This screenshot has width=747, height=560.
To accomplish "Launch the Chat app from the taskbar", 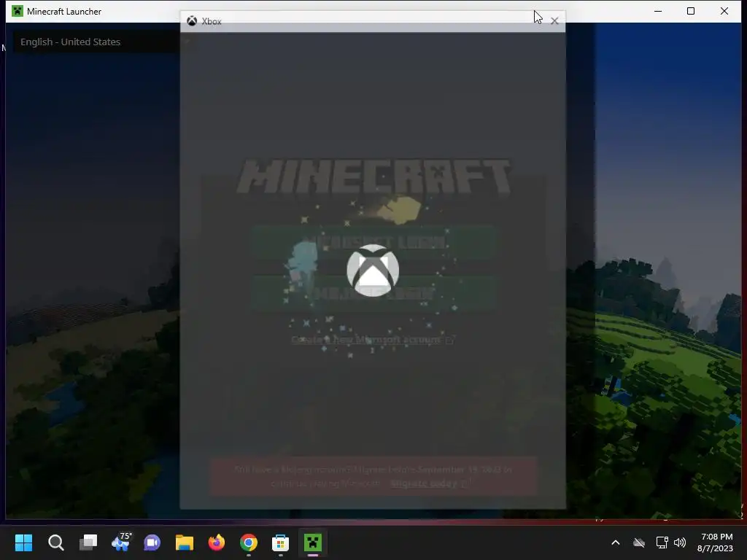I will 152,542.
